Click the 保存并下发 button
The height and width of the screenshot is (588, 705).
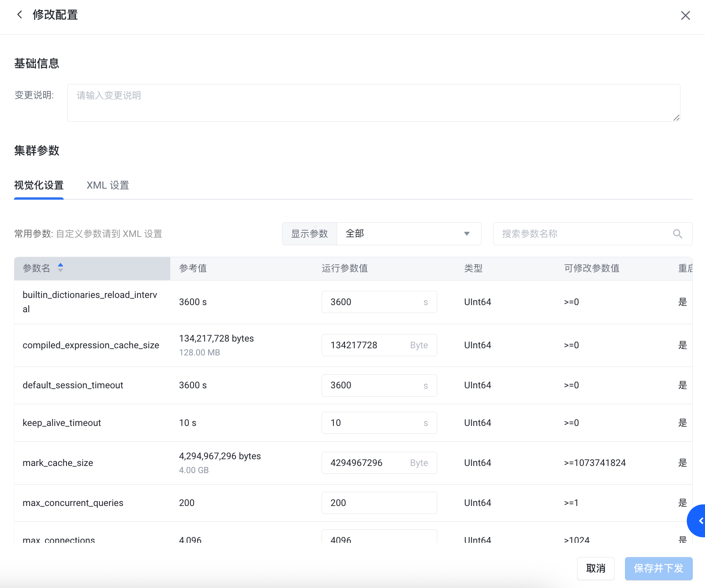658,568
